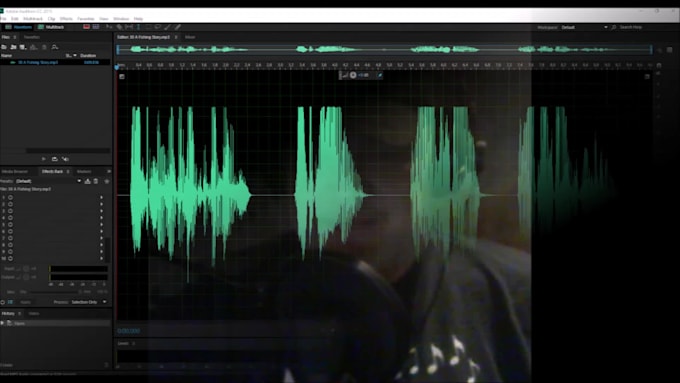This screenshot has width=680, height=383.
Task: Toggle main Effects Rack power button
Action: pyautogui.click(x=3, y=302)
